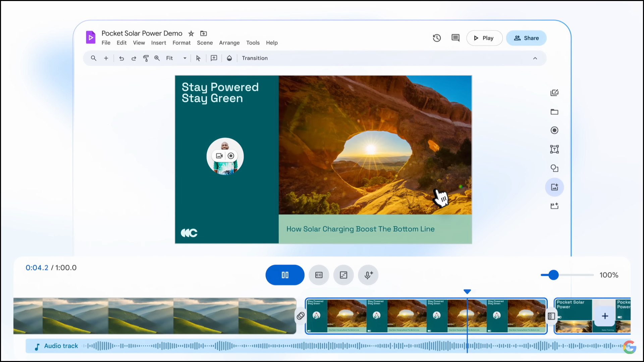This screenshot has height=362, width=644.
Task: Add new scene with plus button
Action: coord(605,316)
